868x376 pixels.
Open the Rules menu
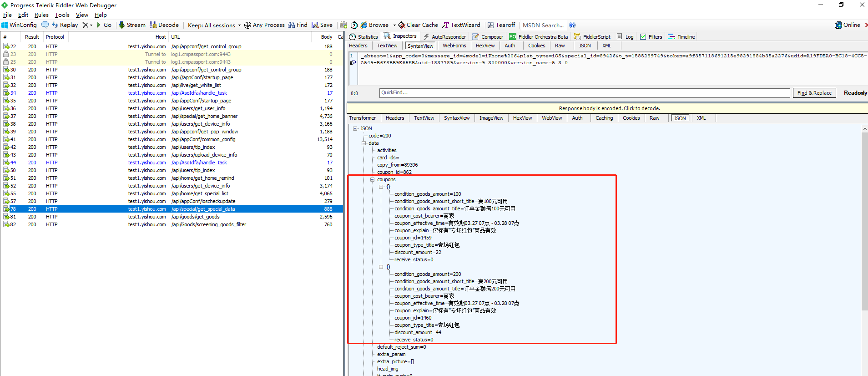(x=41, y=15)
